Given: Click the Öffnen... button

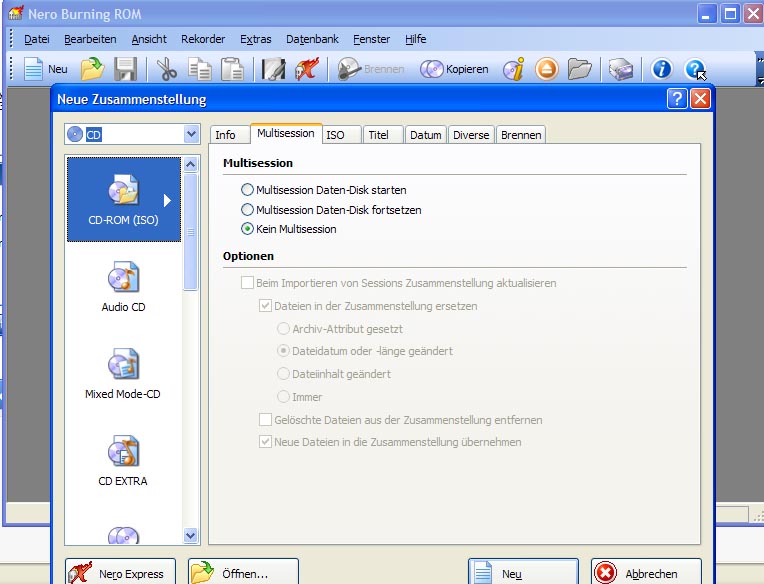Looking at the screenshot, I should click(243, 572).
